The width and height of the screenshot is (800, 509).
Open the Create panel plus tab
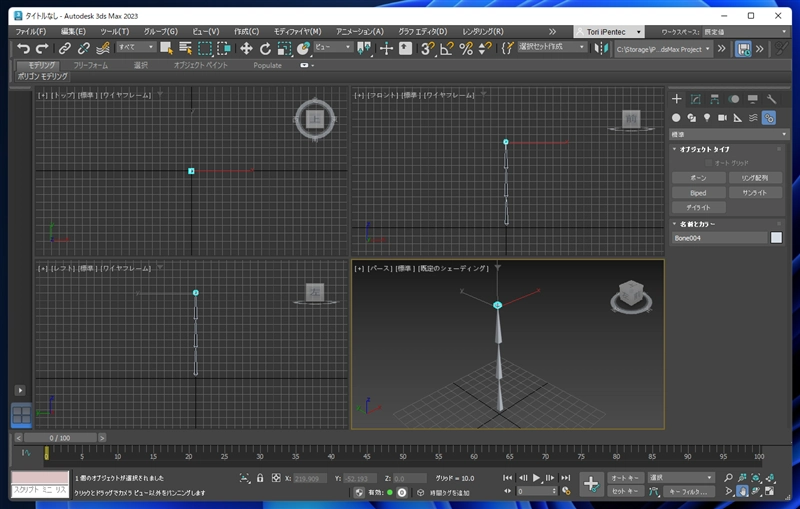click(677, 99)
